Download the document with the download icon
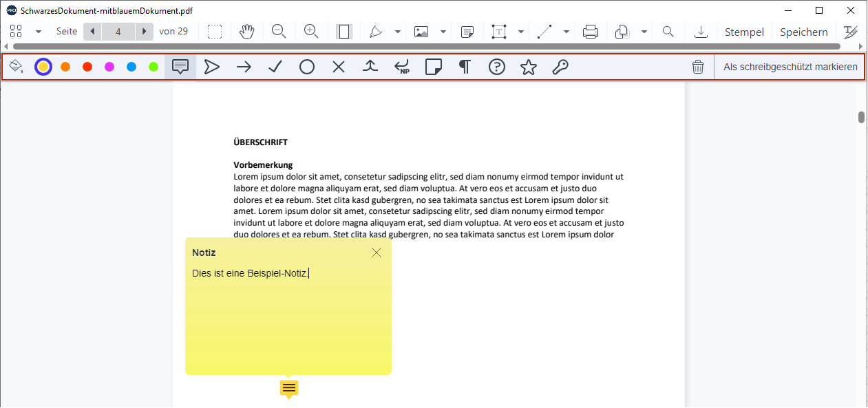This screenshot has width=868, height=408. (701, 32)
